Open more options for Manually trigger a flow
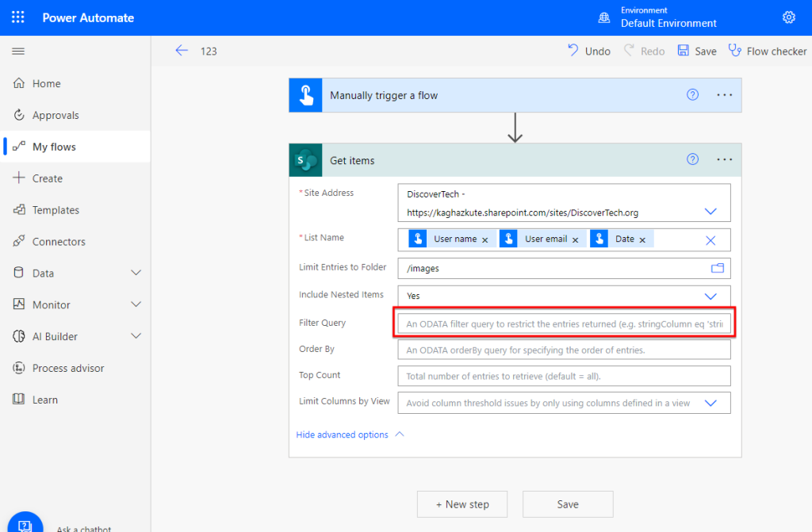Viewport: 812px width, 532px height. point(725,95)
